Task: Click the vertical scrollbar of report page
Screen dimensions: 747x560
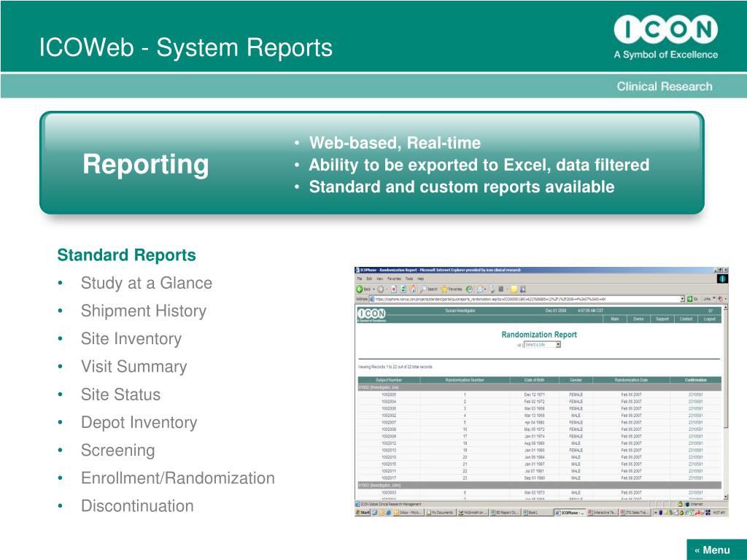Action: 726,402
